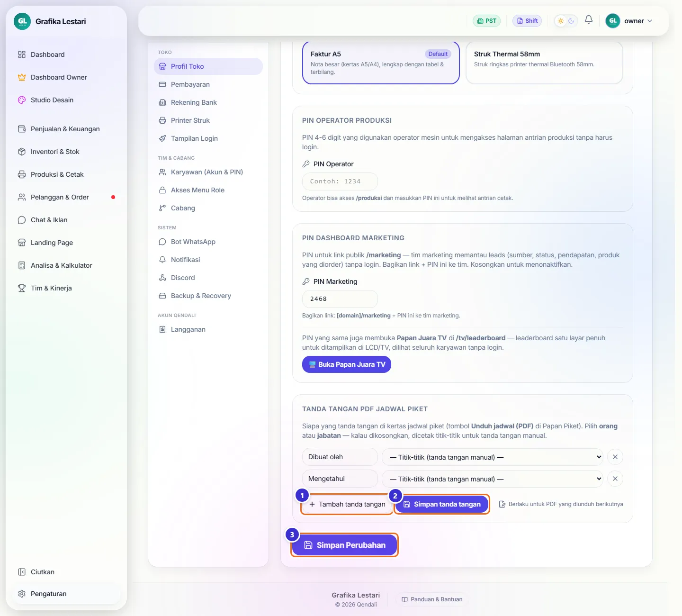Viewport: 682px width, 616px height.
Task: Switch to light theme sun icon
Action: tap(561, 21)
